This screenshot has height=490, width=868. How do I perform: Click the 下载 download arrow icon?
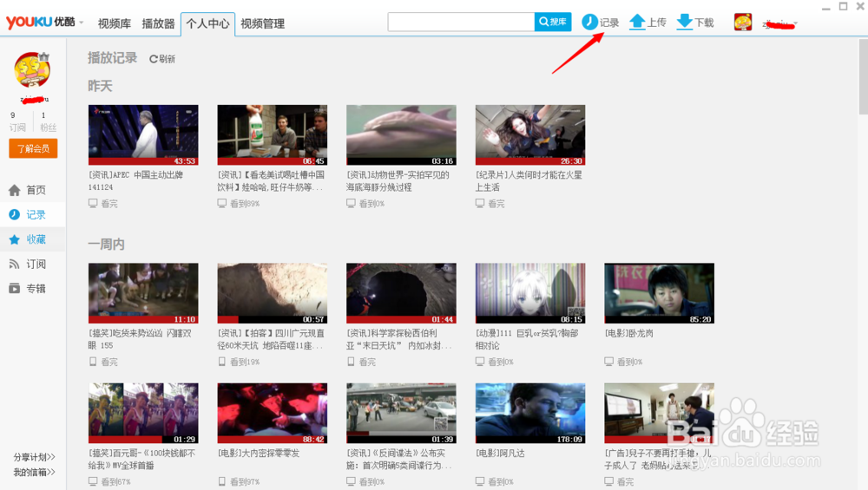pyautogui.click(x=685, y=23)
